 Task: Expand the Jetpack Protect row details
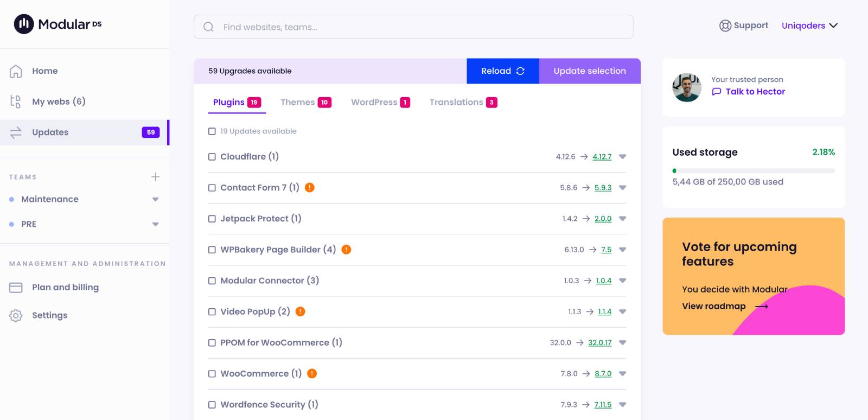click(x=622, y=219)
